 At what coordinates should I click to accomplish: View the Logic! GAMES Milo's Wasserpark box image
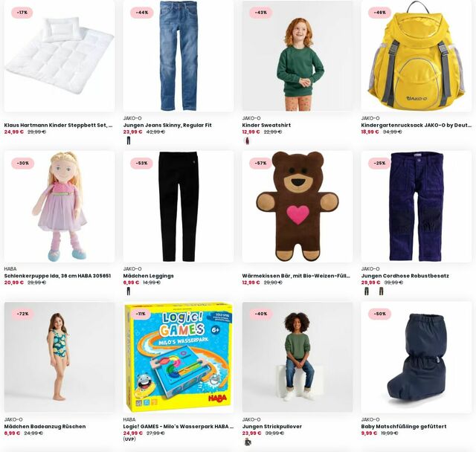coord(178,358)
